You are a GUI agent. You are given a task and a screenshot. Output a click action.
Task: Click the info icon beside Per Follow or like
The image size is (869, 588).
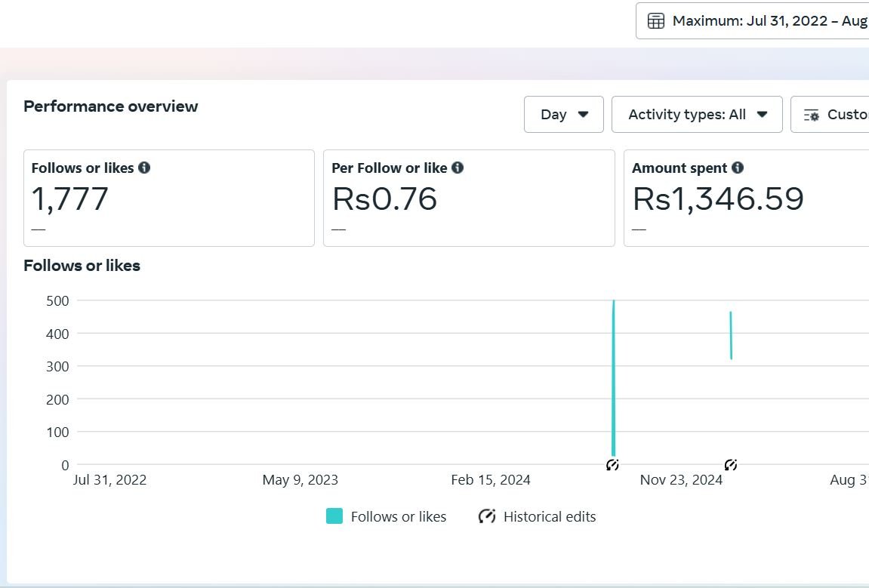coord(458,168)
